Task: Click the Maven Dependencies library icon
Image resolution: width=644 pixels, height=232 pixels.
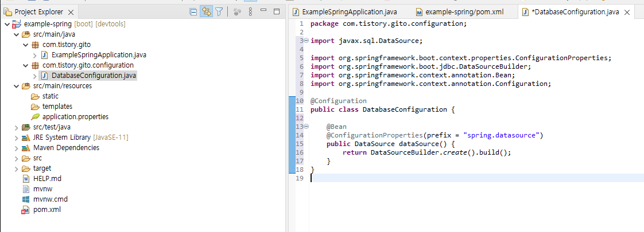Action: (26, 148)
